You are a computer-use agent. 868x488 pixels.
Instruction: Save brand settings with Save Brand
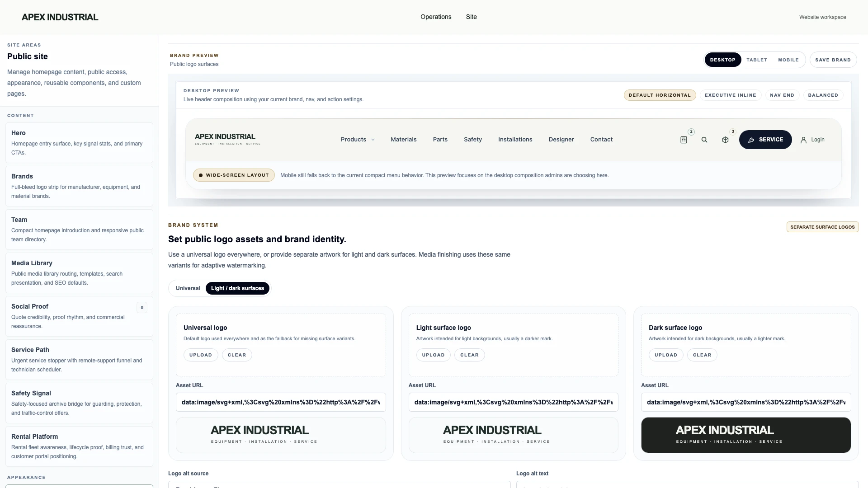coord(833,60)
